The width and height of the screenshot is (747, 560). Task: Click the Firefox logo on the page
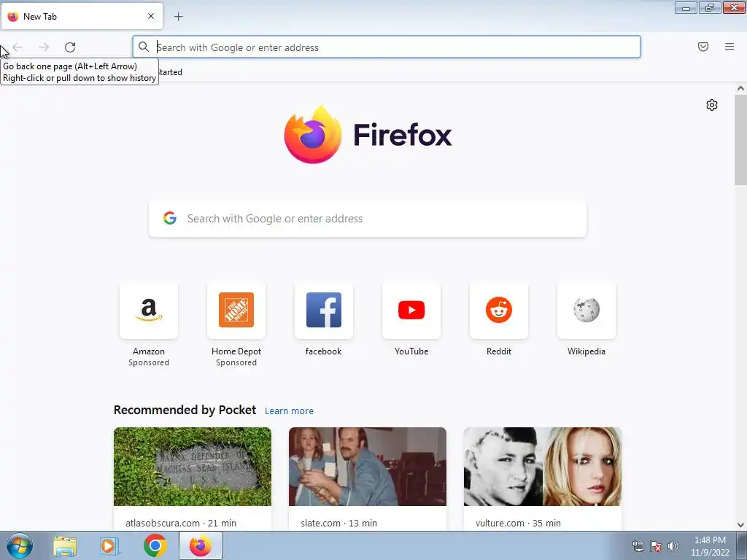[x=312, y=135]
